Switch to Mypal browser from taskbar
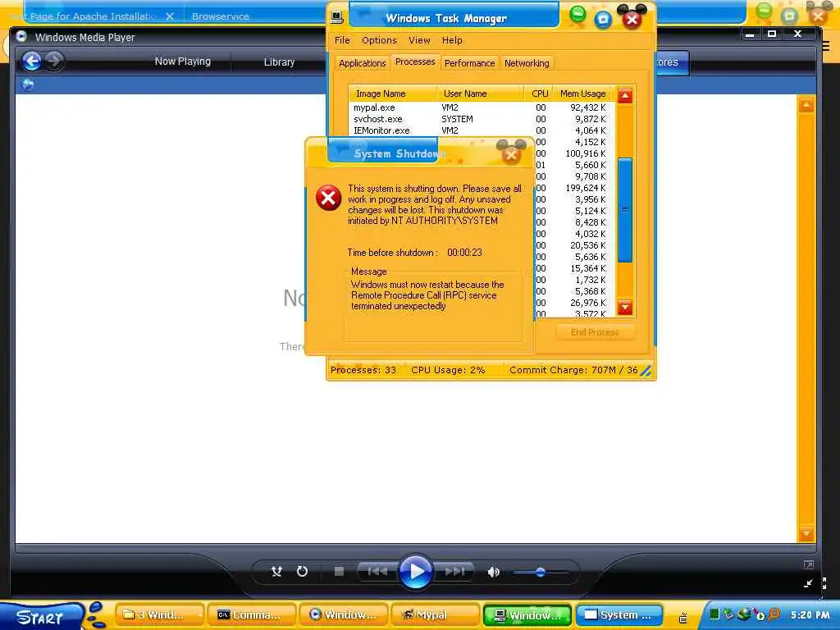Image resolution: width=840 pixels, height=630 pixels. [436, 615]
